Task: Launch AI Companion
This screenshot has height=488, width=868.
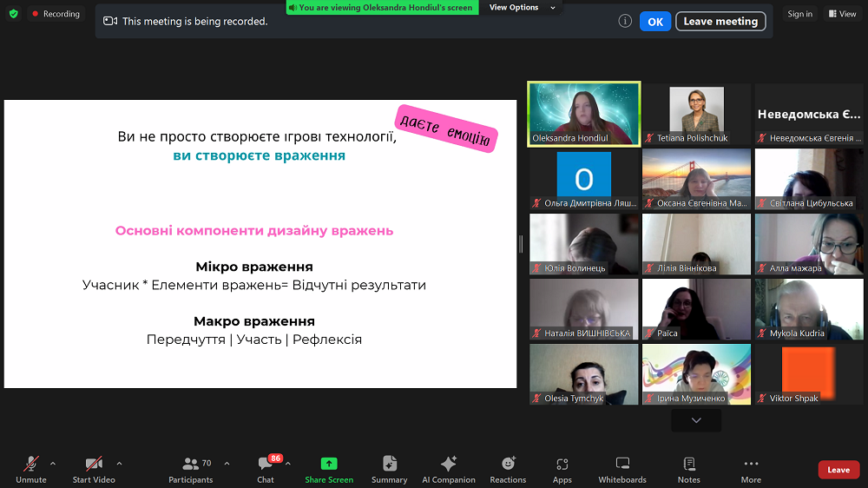Action: 449,464
